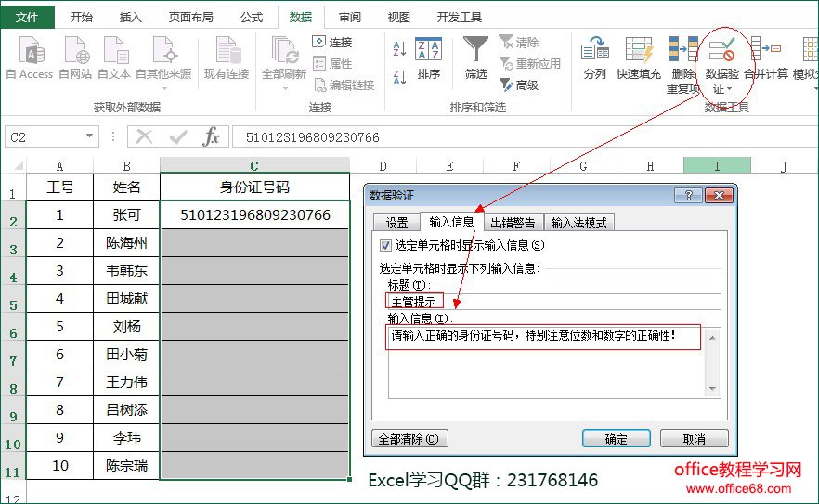Switch to the 页面布局 ribbon tab
The image size is (819, 504).
click(x=190, y=18)
